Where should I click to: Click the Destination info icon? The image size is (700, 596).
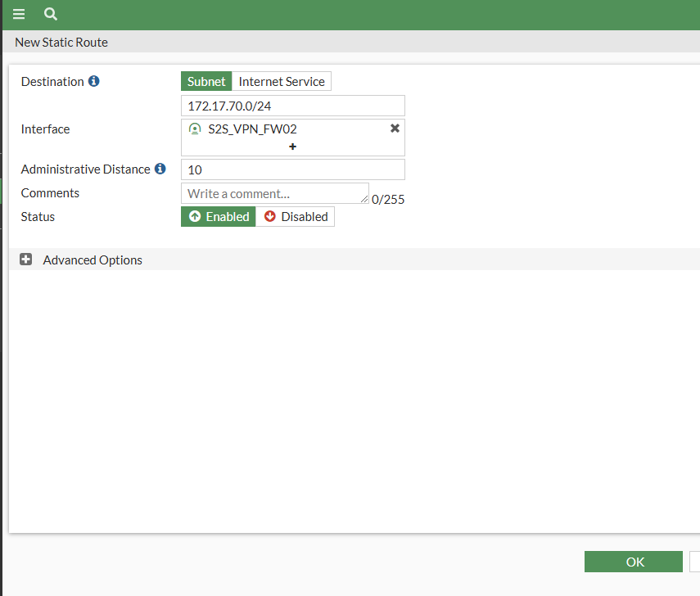[x=94, y=81]
